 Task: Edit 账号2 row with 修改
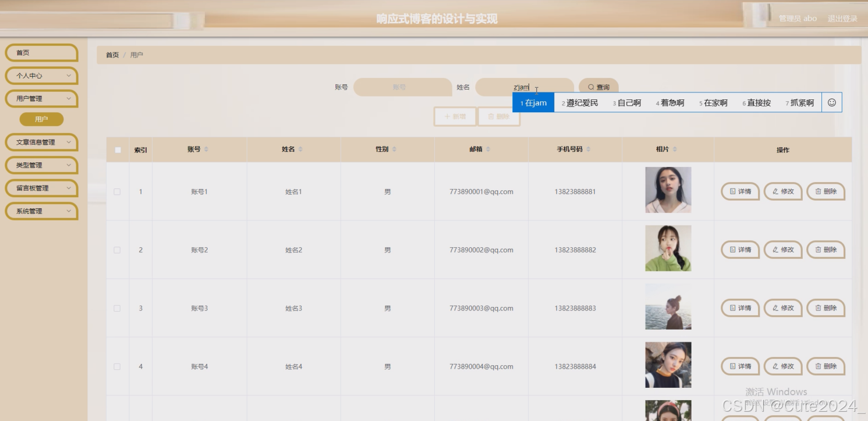[x=783, y=249]
